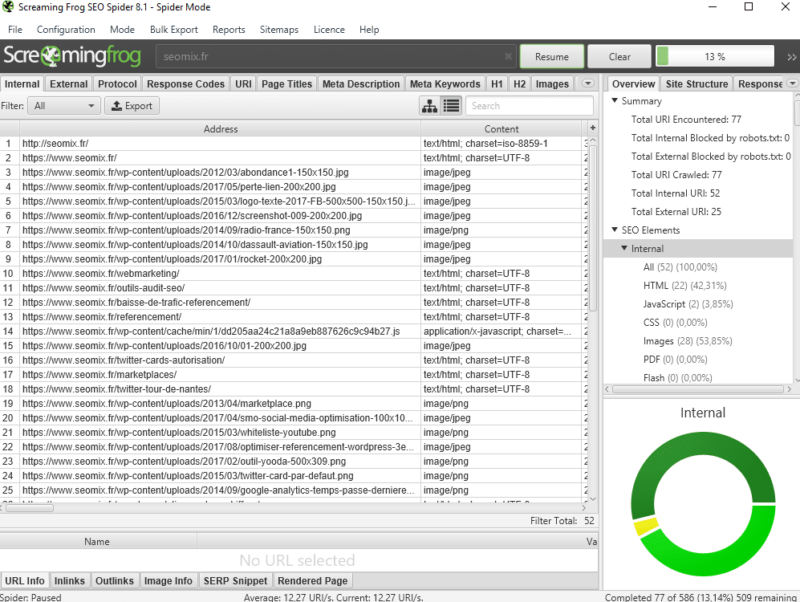Switch to the Response Codes tab
Viewport: 800px width, 602px height.
186,84
